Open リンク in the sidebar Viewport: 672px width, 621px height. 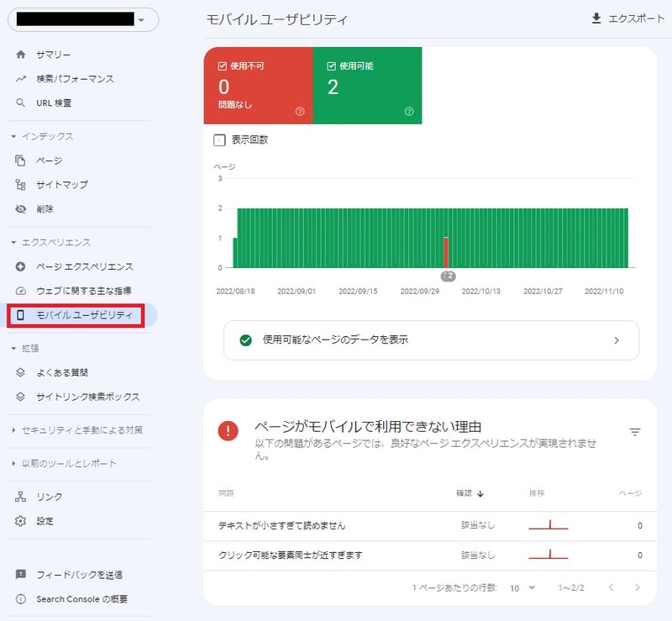[x=50, y=497]
